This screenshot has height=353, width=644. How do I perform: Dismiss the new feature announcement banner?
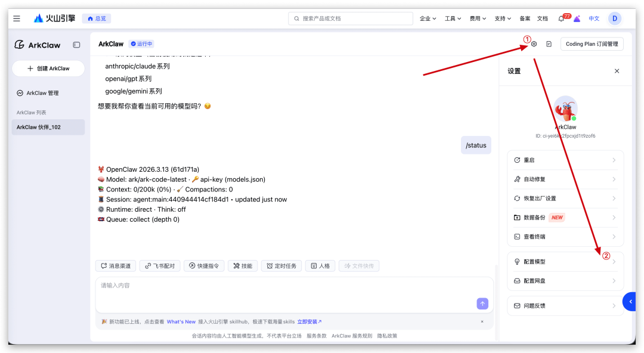[x=482, y=321]
